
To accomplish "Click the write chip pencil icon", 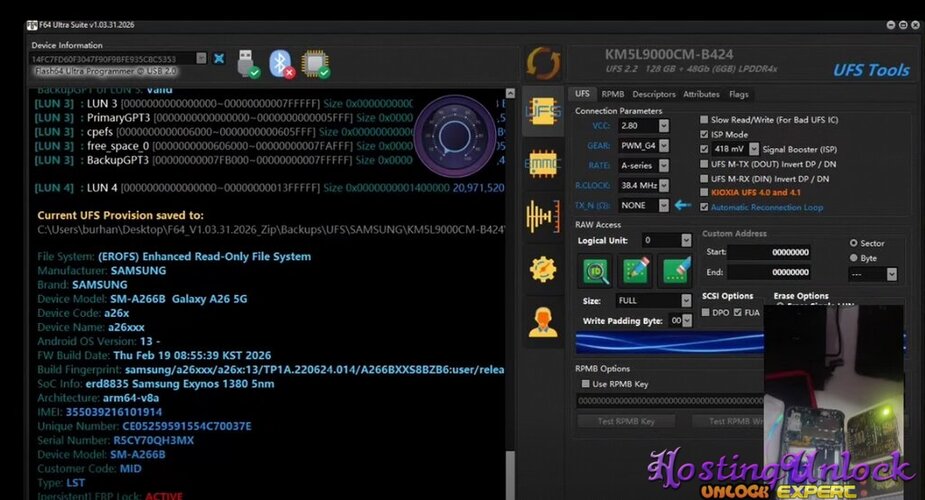I will [636, 272].
